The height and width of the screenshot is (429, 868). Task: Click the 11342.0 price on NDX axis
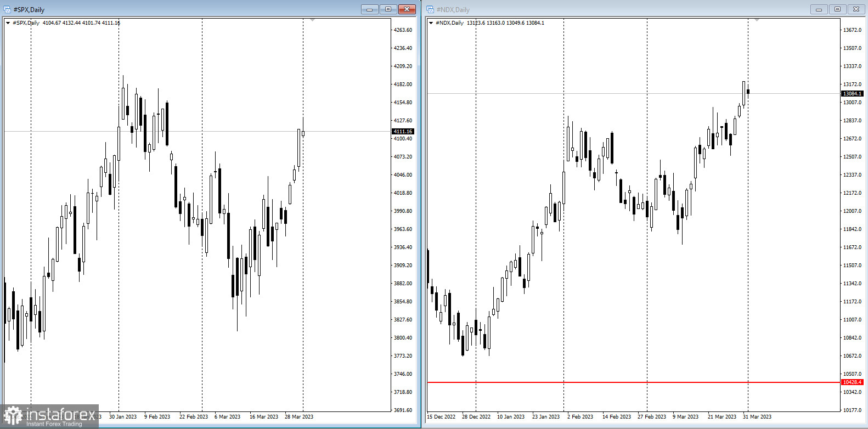pos(852,284)
